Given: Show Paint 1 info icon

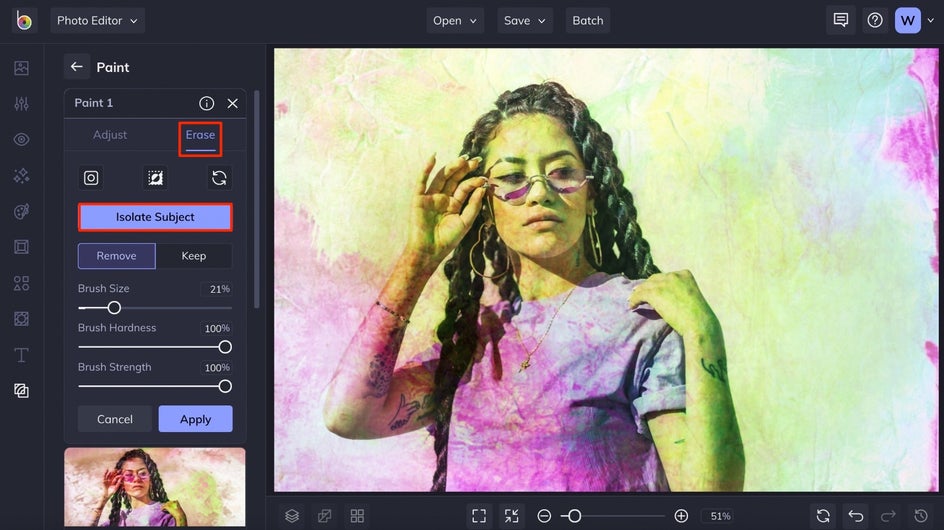Looking at the screenshot, I should click(x=206, y=103).
